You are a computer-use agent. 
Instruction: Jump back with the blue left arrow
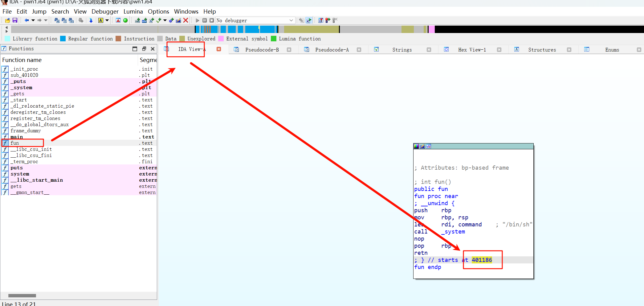pyautogui.click(x=26, y=20)
